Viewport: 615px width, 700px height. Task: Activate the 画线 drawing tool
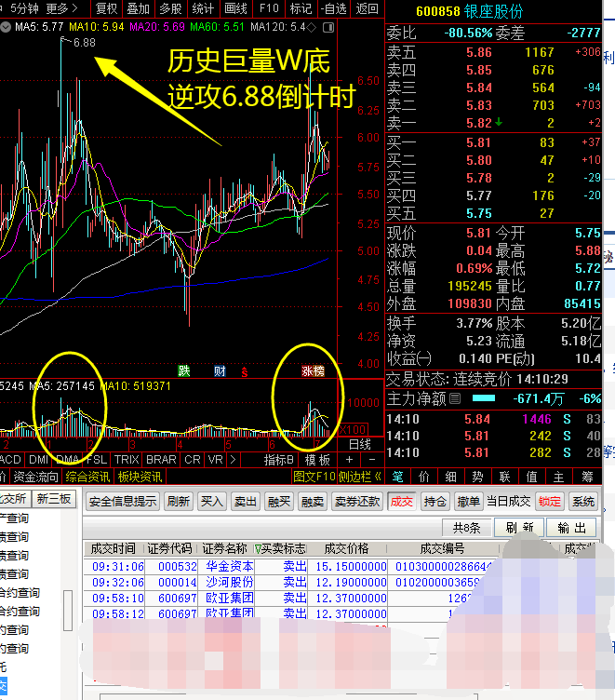[235, 8]
